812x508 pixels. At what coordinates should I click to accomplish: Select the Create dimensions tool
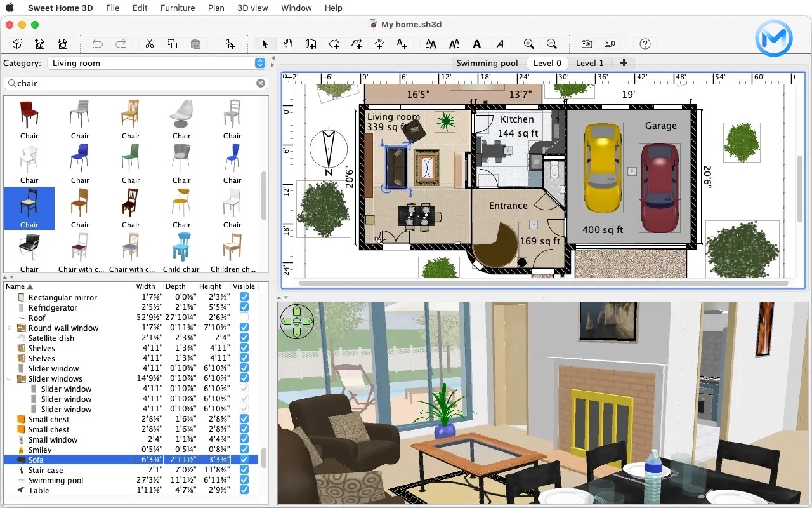379,44
